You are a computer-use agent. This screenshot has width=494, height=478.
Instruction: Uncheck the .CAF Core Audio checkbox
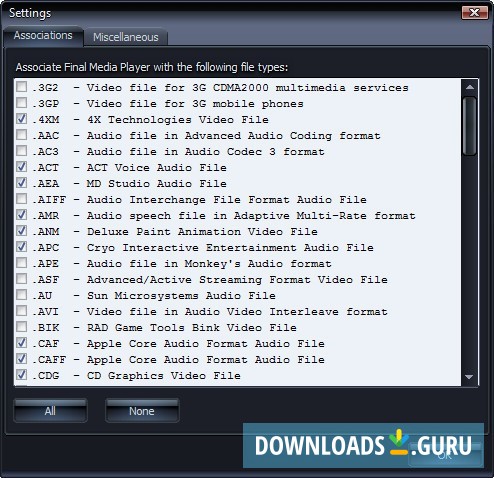(22, 343)
